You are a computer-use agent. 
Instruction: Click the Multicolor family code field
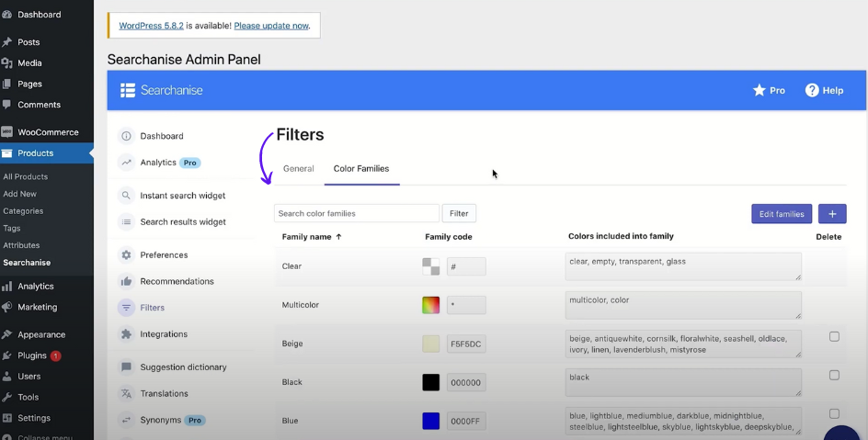pos(467,305)
